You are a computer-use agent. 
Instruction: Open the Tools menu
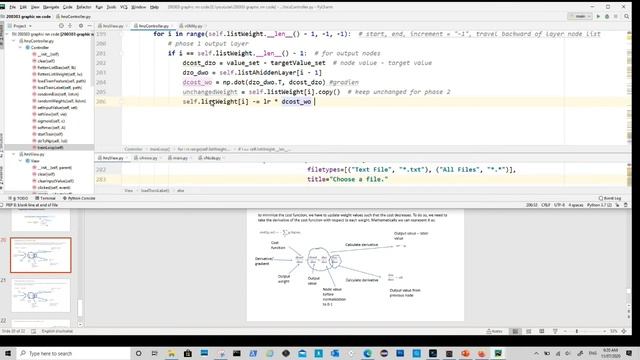point(111,7)
